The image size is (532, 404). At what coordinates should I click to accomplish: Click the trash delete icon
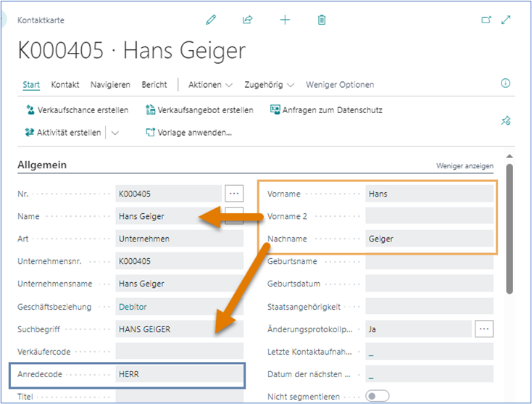[322, 20]
